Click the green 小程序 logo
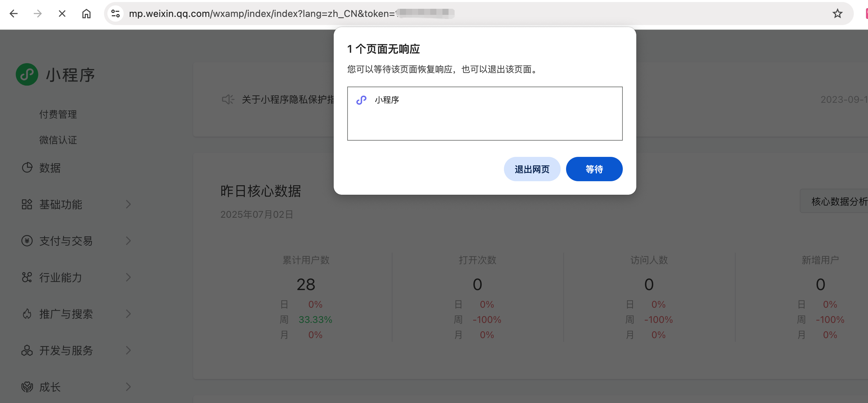 pos(27,74)
